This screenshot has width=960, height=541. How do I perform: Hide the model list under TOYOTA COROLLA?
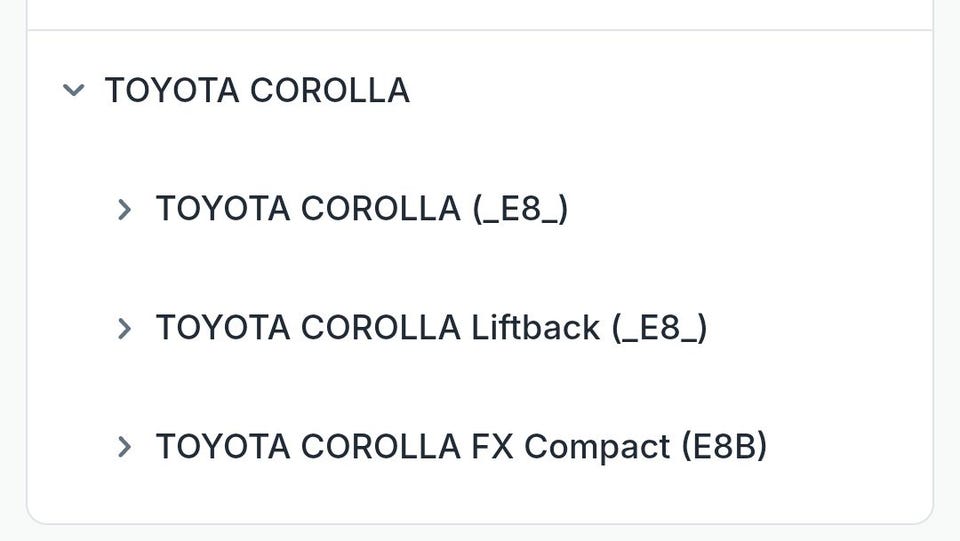pyautogui.click(x=71, y=90)
